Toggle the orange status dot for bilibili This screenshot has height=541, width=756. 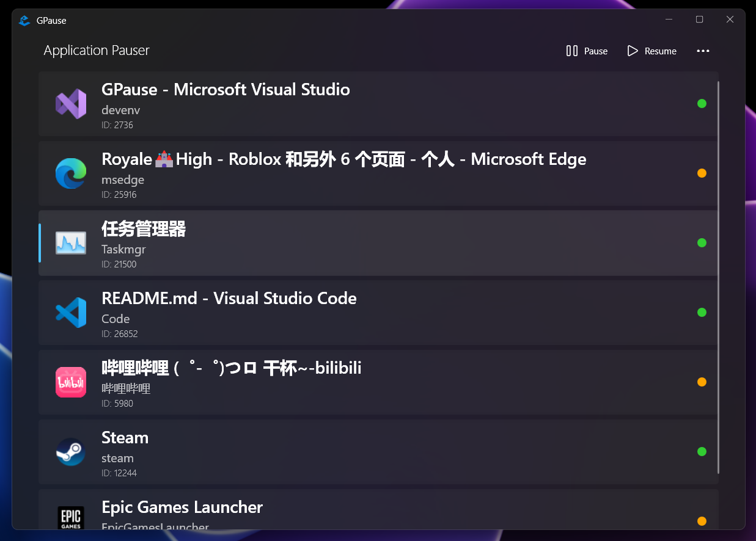coord(702,382)
